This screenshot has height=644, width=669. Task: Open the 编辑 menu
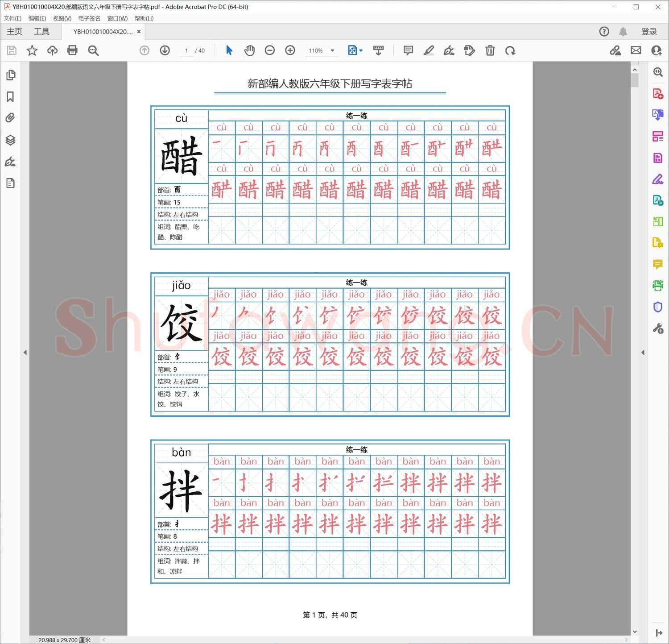click(x=37, y=18)
